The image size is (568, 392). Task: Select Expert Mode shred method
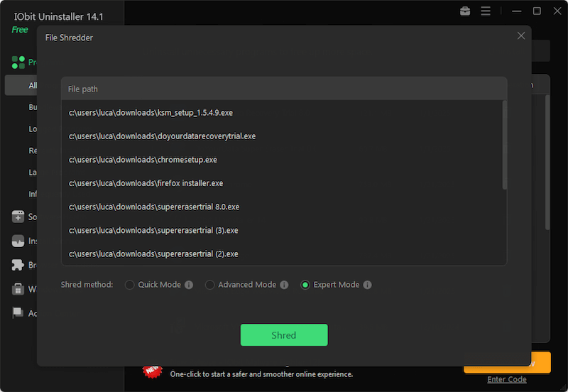click(x=305, y=285)
